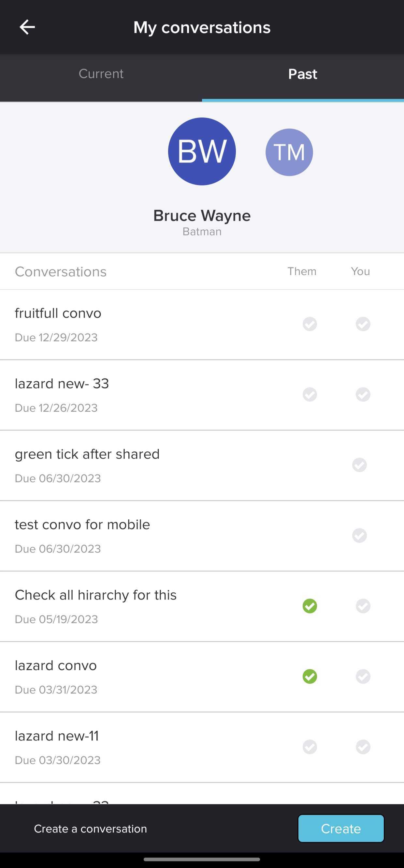
Task: Click green Them check for Check all hirarchy
Action: point(310,606)
